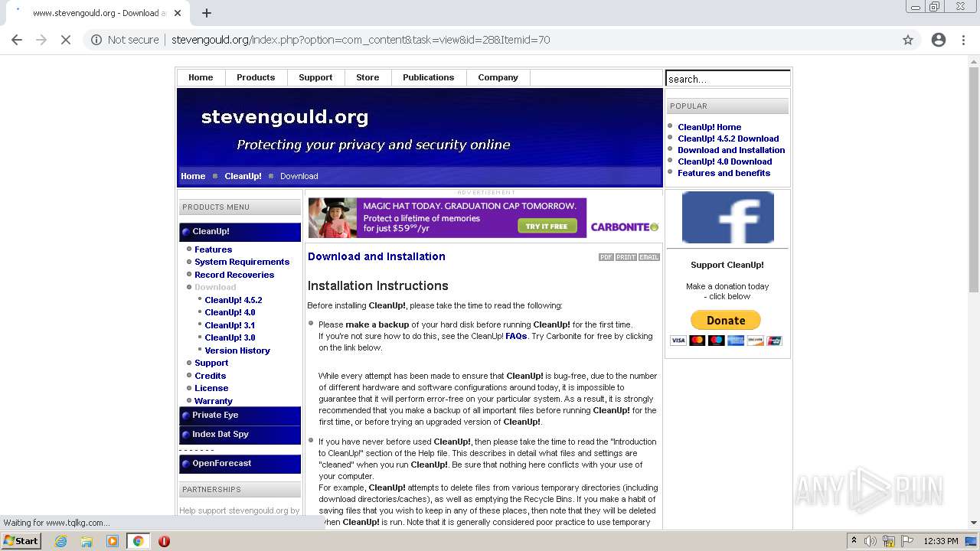Viewport: 980px width, 551px height.
Task: Click the FAQs link in instructions
Action: coord(516,336)
